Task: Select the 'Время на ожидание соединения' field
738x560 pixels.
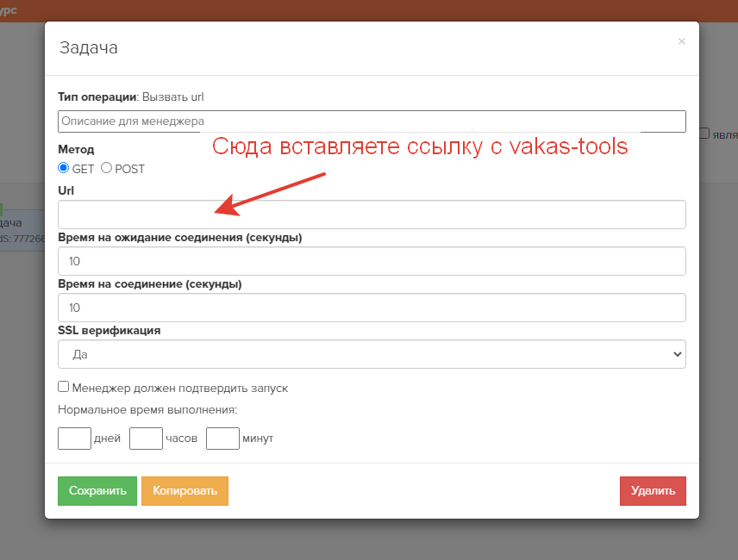Action: pos(371,260)
